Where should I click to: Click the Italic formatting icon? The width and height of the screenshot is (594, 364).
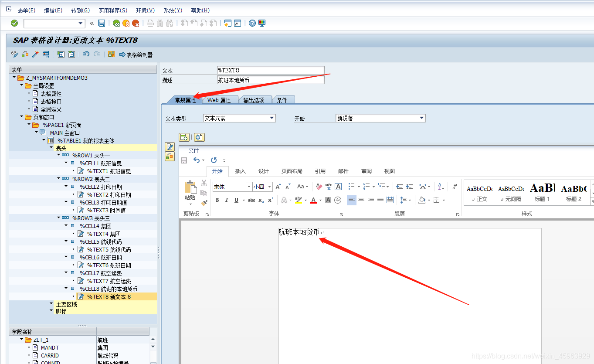pos(227,200)
